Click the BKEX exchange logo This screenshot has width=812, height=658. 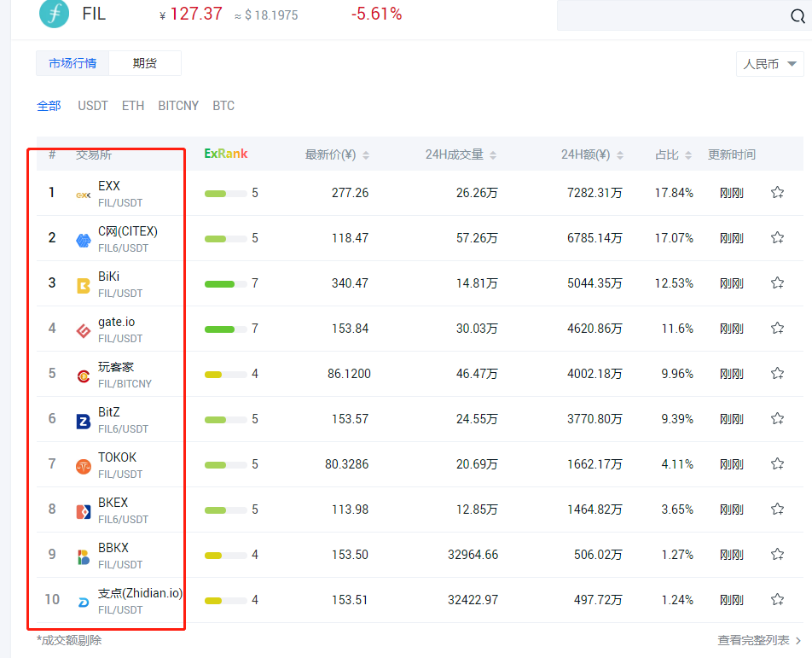point(84,512)
